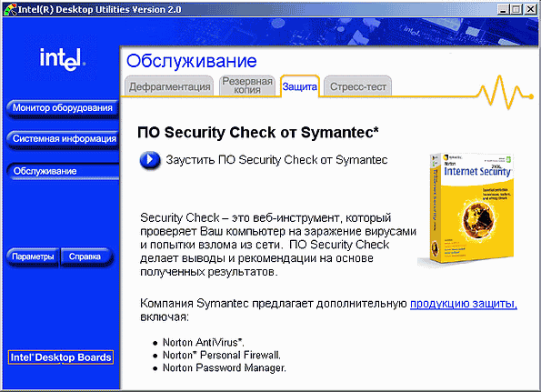Go to Системная информация section
Image resolution: width=541 pixels, height=392 pixels.
point(63,139)
